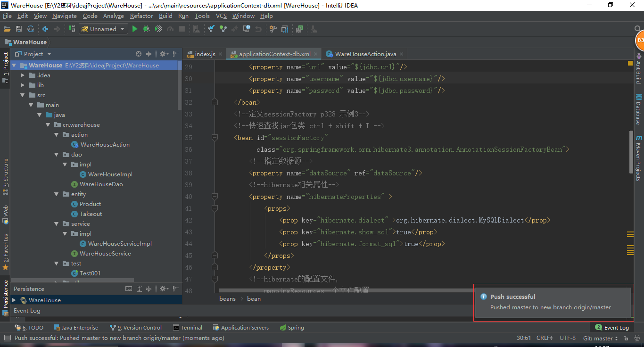The image size is (644, 347).
Task: Click the Build Project icon
Action: pos(72,29)
